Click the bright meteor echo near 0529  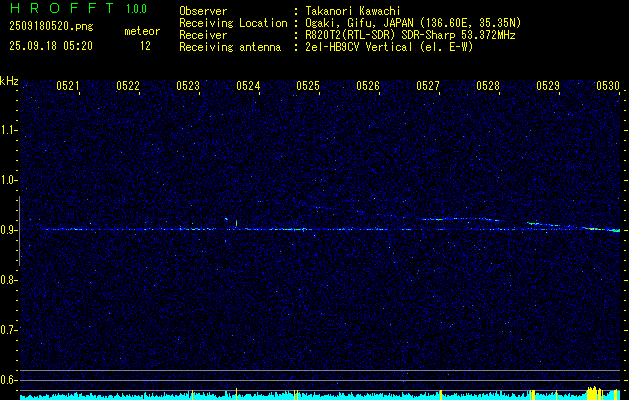(538, 224)
